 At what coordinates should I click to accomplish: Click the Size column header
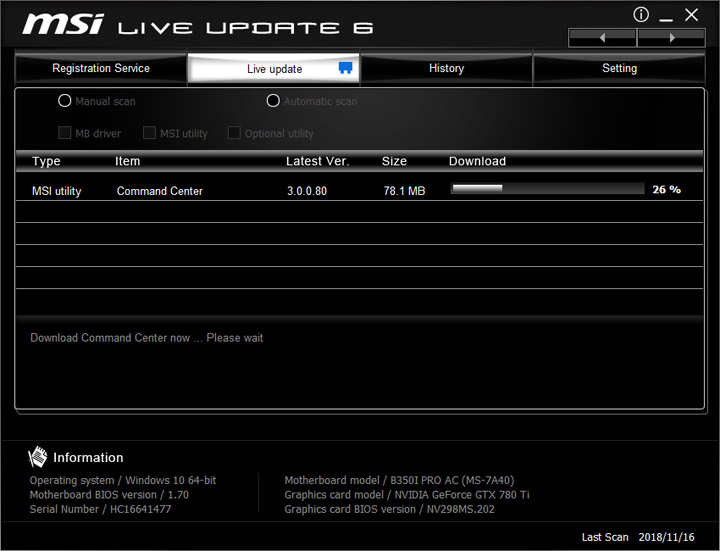(394, 161)
